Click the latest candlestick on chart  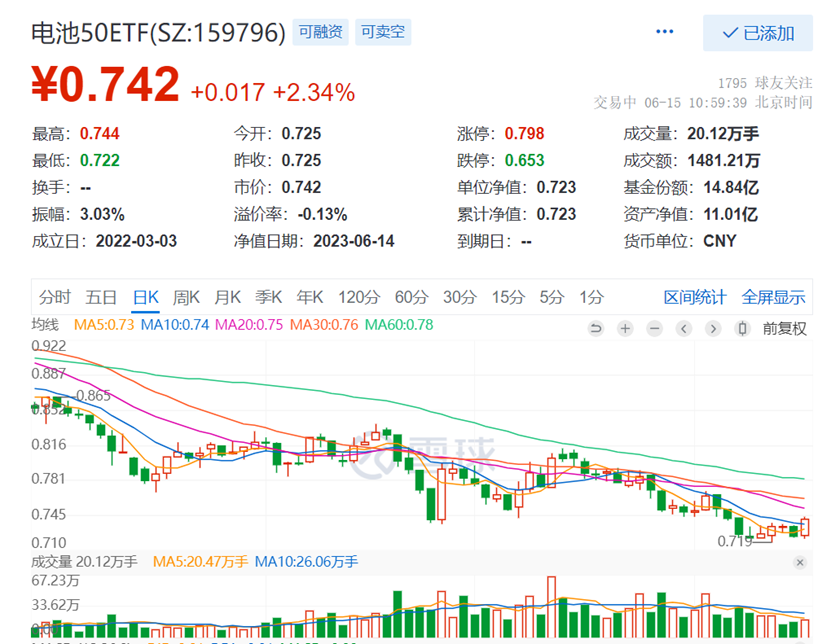805,528
